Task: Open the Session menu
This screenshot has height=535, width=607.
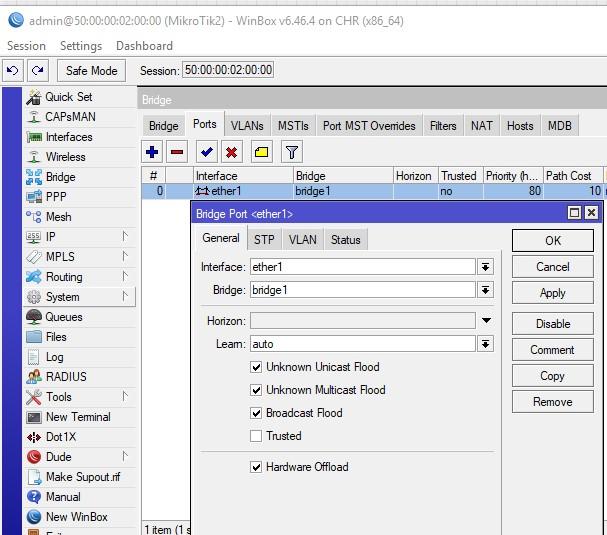Action: click(26, 46)
